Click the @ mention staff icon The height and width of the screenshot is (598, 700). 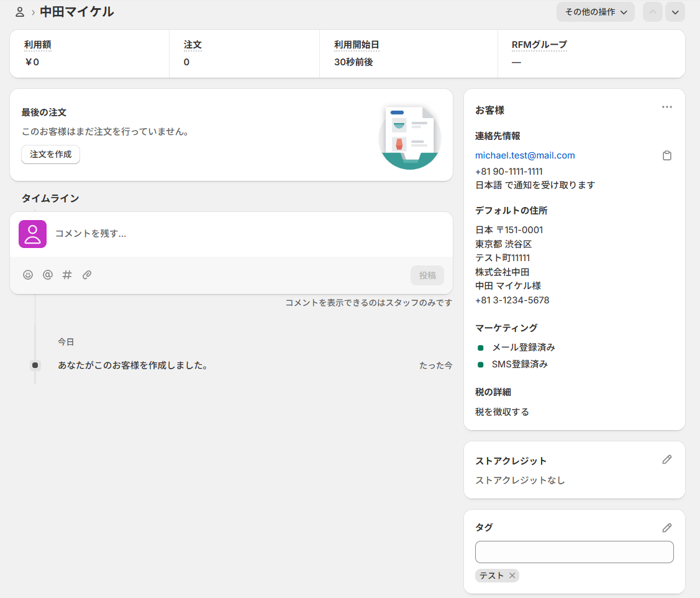click(x=48, y=275)
